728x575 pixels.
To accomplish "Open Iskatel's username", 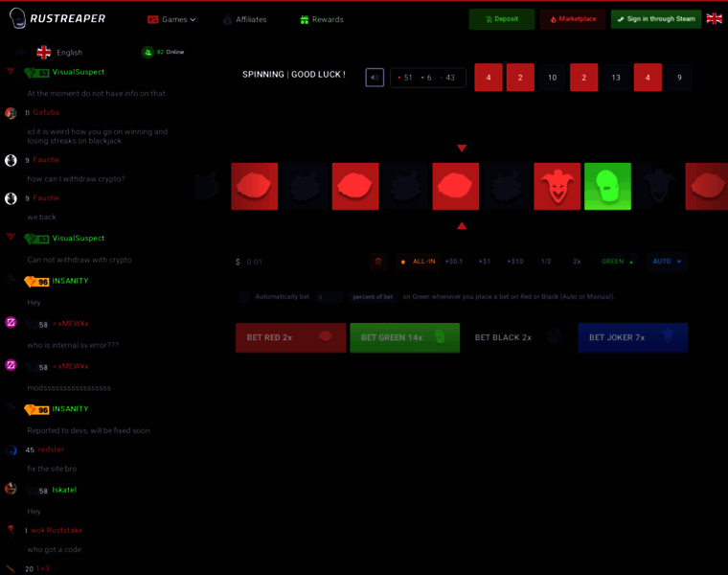I will click(64, 490).
